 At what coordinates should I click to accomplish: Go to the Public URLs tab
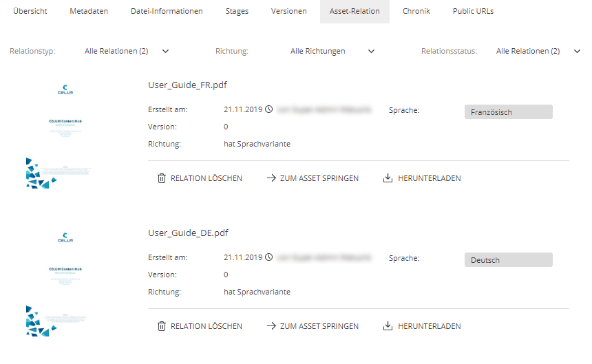473,12
